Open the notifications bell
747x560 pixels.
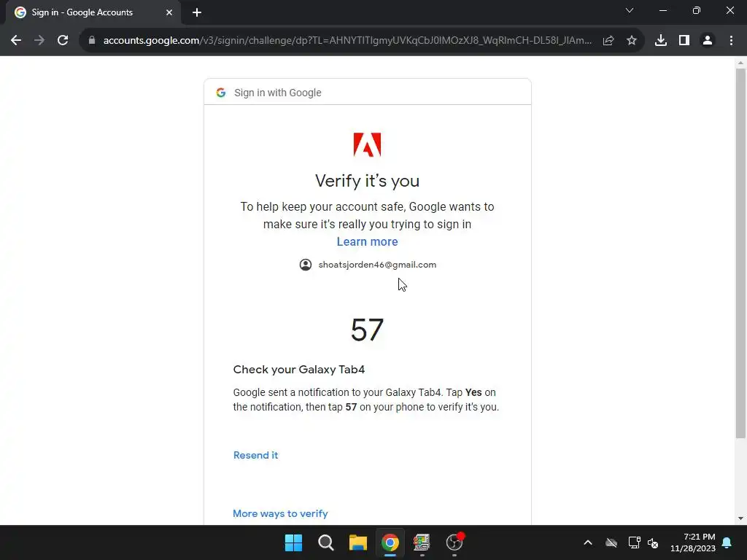(727, 542)
